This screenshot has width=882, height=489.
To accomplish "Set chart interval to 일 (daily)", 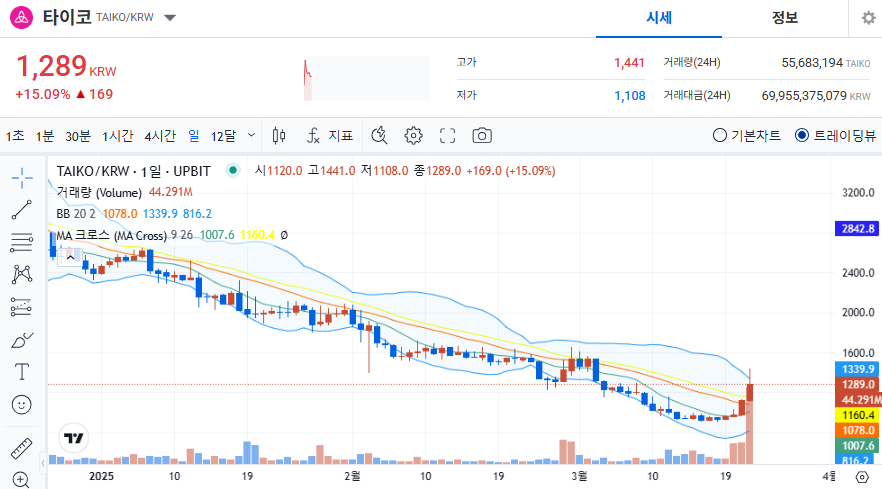I will coord(194,136).
